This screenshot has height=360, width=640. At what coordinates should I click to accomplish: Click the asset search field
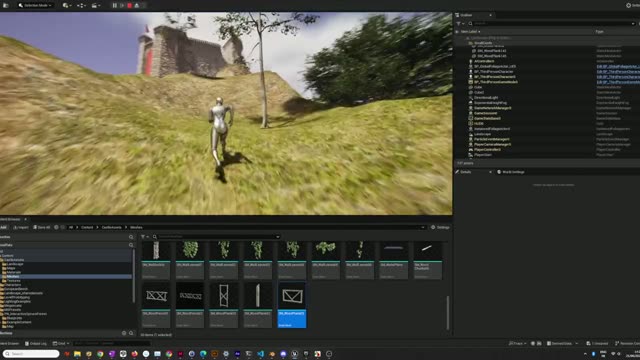tap(216, 237)
